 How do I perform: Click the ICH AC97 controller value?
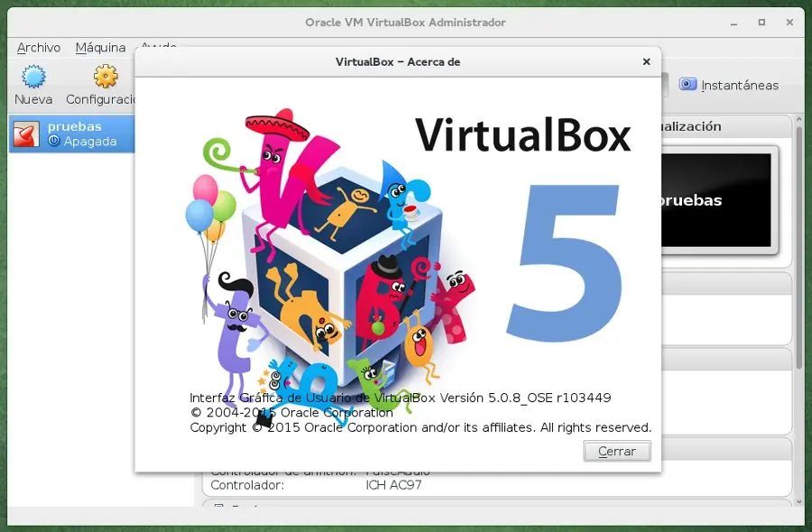pyautogui.click(x=393, y=485)
